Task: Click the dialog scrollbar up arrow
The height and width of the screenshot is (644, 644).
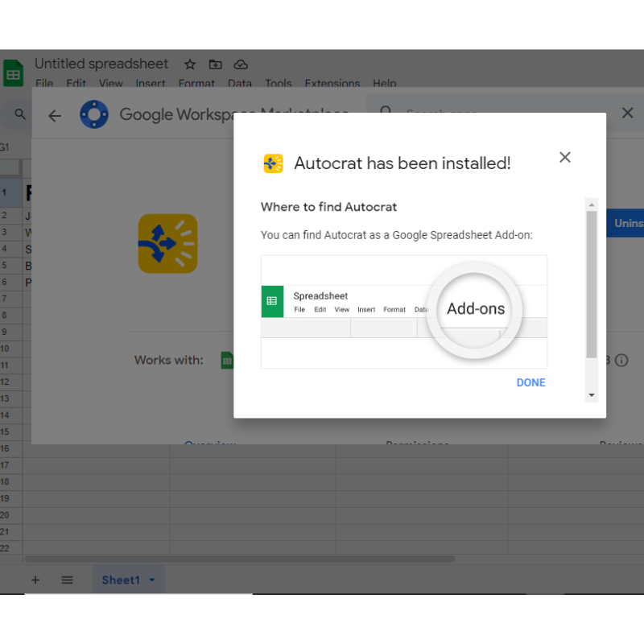Action: click(592, 204)
